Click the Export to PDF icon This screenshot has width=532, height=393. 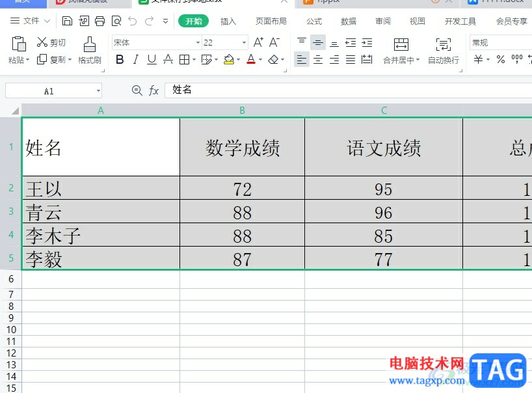[x=84, y=21]
